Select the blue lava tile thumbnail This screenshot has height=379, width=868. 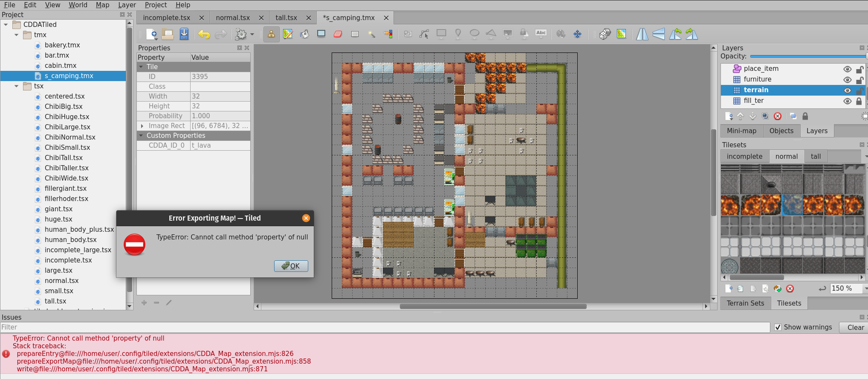pyautogui.click(x=792, y=204)
